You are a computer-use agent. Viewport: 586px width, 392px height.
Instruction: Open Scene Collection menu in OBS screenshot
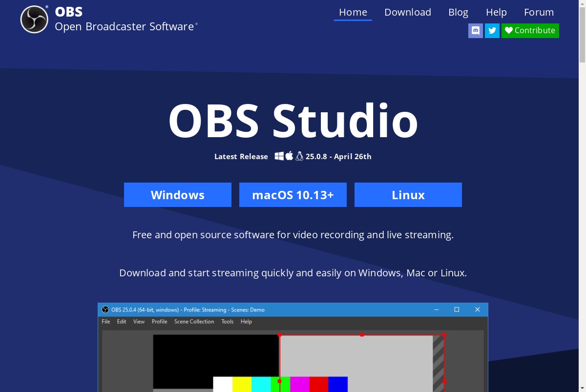194,322
